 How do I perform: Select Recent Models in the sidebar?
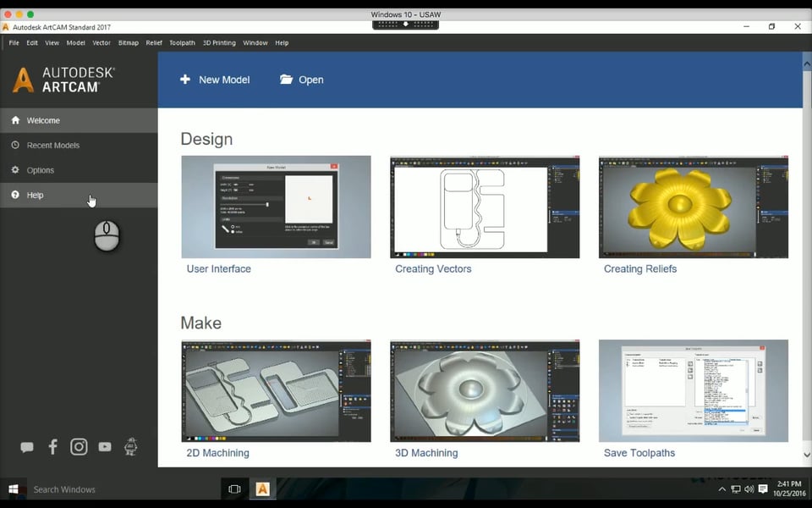(x=79, y=145)
